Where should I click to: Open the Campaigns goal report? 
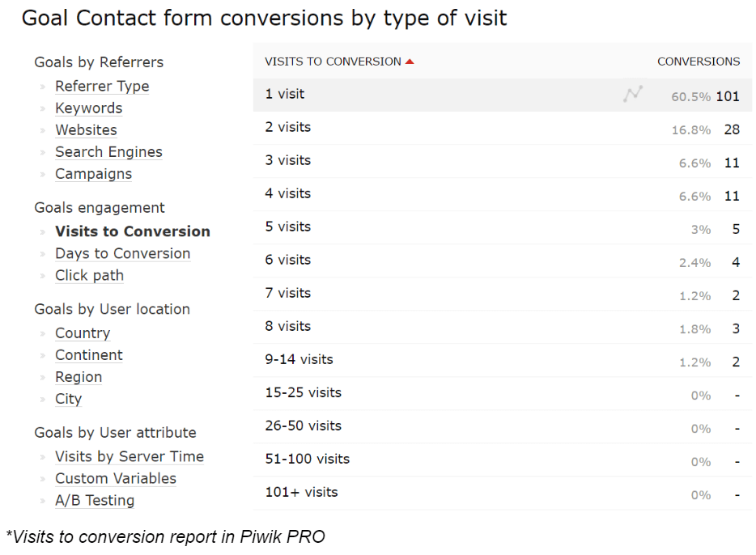pyautogui.click(x=94, y=174)
